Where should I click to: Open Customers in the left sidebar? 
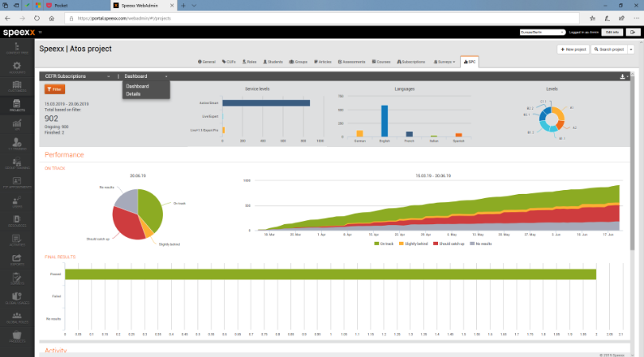pos(17,87)
